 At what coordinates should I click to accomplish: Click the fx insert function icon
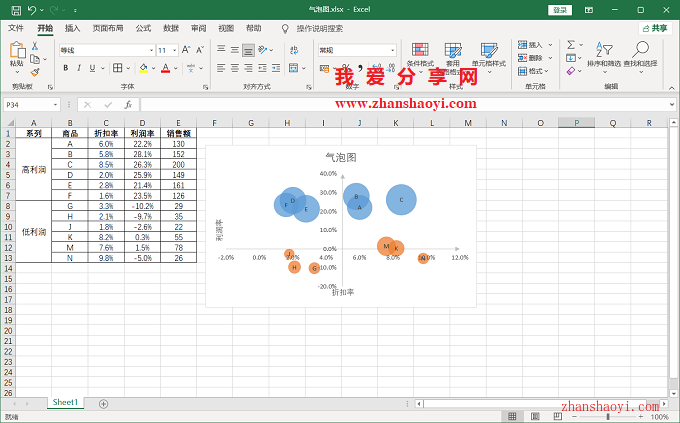pos(128,105)
